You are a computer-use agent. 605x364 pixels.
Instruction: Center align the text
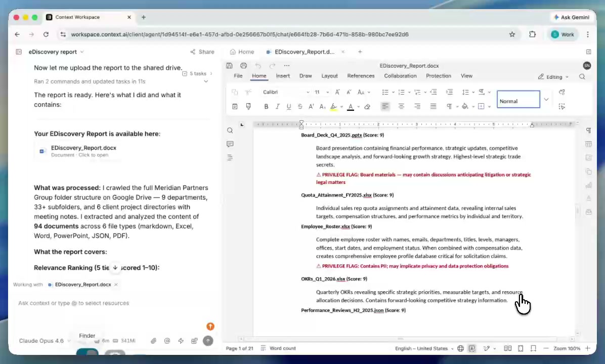(401, 107)
